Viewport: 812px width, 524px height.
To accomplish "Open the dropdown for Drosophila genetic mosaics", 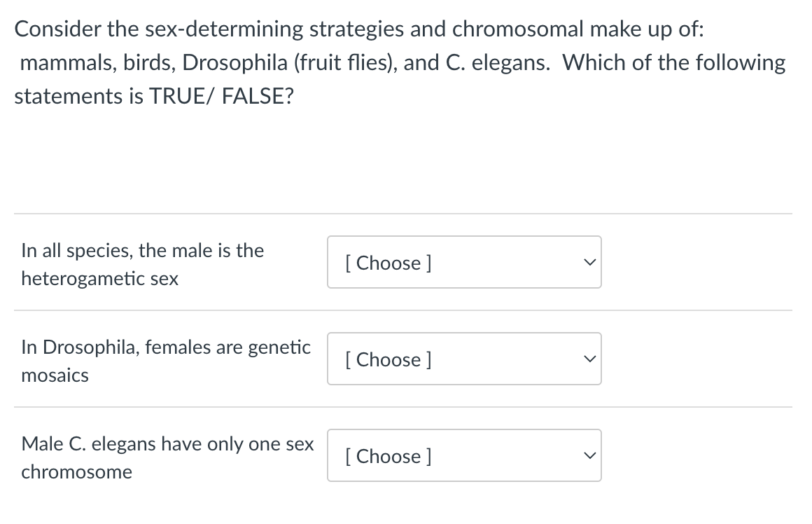I will [x=463, y=359].
